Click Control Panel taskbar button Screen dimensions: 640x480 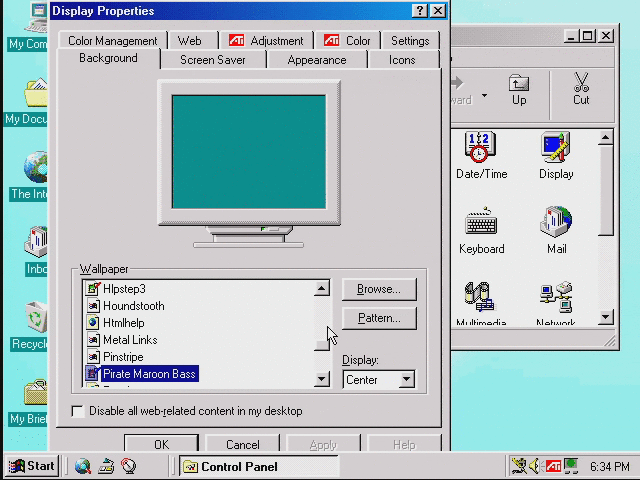point(259,466)
